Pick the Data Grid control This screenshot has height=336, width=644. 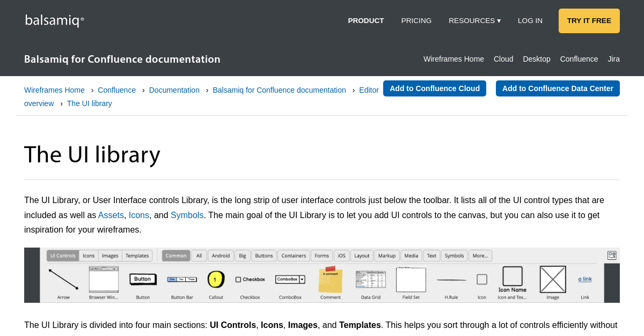(x=370, y=279)
